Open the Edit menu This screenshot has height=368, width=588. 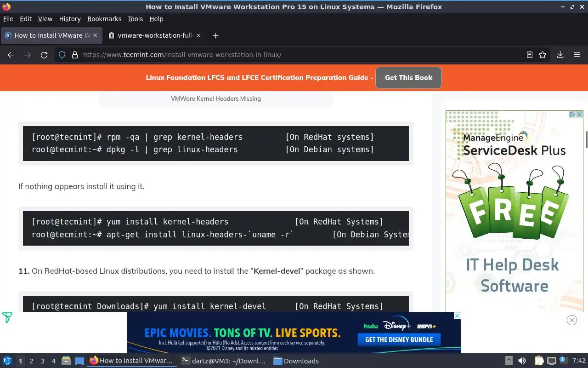click(26, 19)
